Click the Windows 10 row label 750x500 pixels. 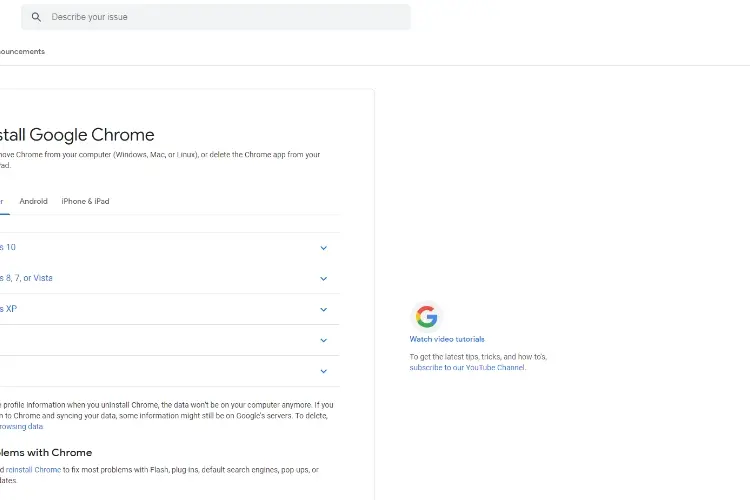click(8, 247)
